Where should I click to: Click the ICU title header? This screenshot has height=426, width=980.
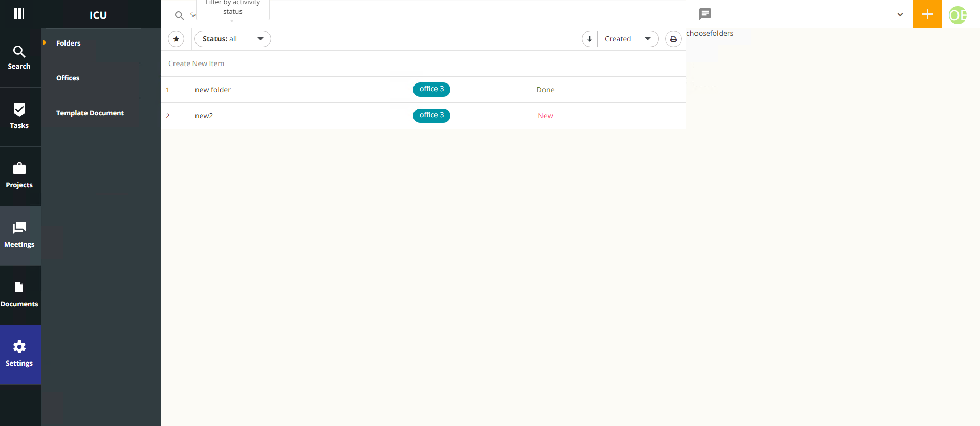(98, 15)
